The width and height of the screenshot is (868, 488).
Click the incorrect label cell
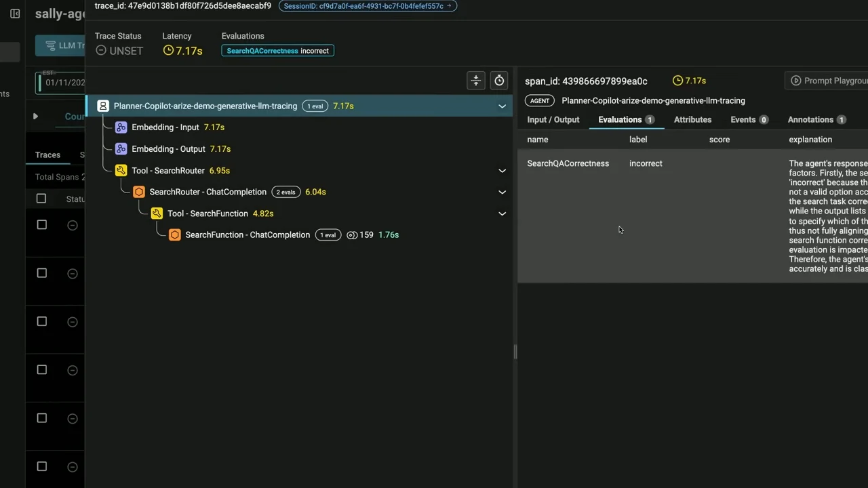(646, 163)
